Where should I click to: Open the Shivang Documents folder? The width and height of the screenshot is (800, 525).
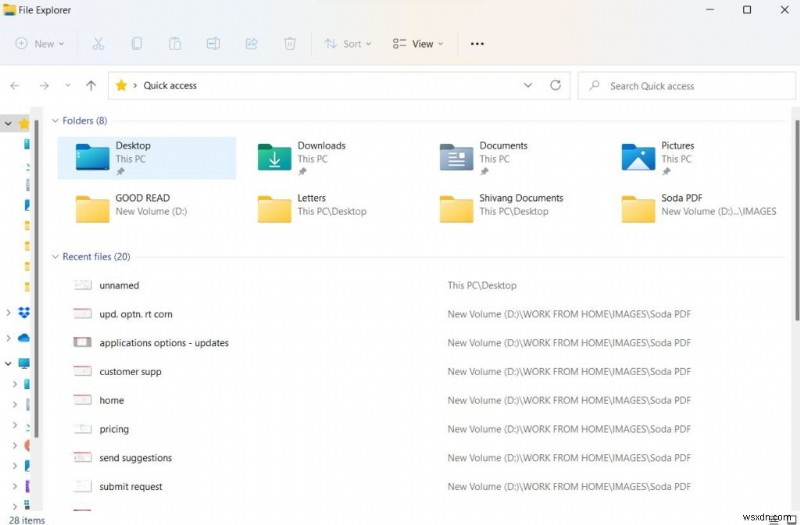point(511,210)
